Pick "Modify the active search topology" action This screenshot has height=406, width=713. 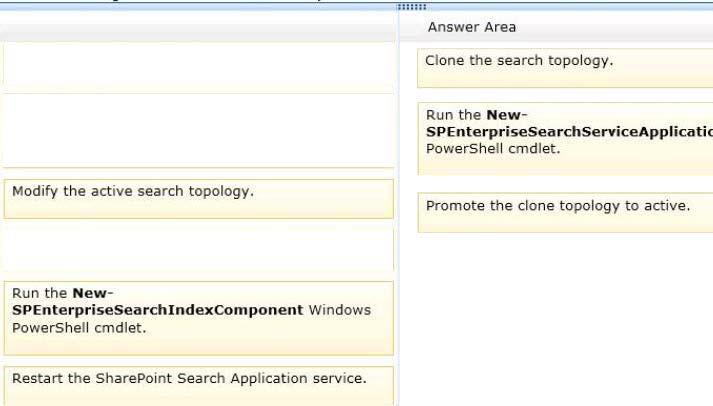pos(199,199)
